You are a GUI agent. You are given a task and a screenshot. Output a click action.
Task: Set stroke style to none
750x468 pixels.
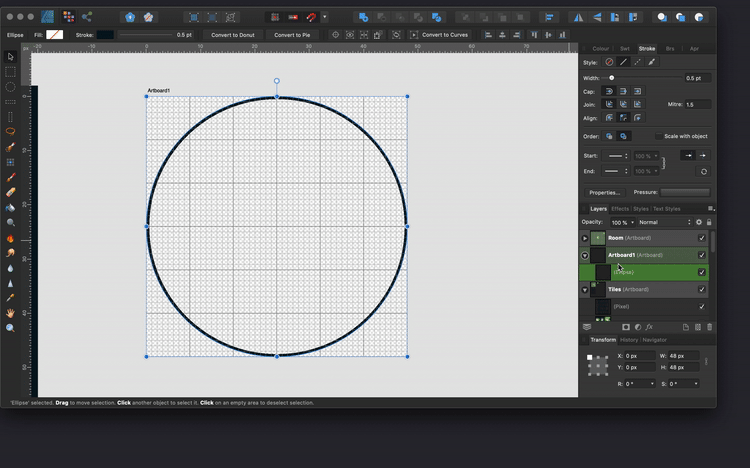[609, 62]
